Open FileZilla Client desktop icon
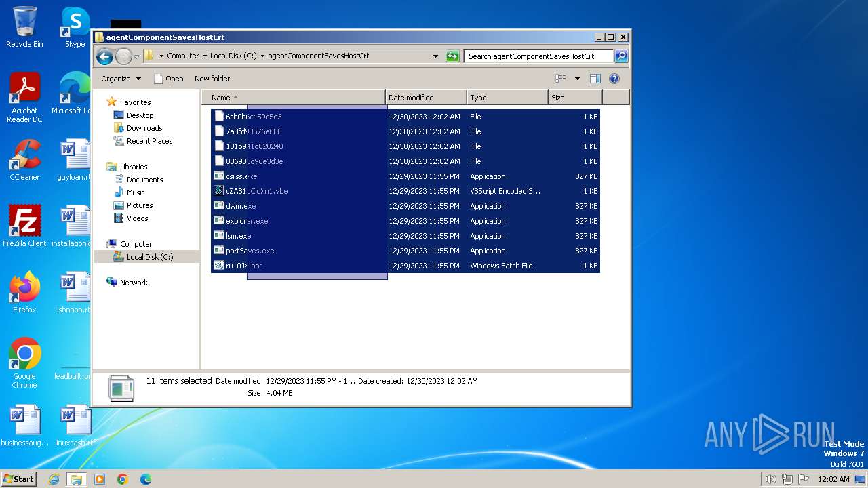The image size is (868, 488). pos(24,226)
